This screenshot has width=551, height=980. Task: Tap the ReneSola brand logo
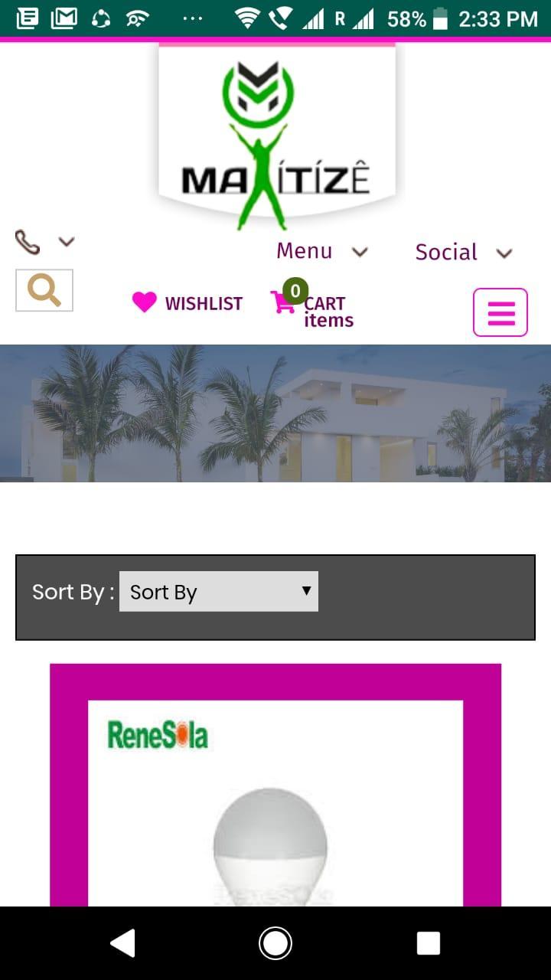pyautogui.click(x=158, y=734)
